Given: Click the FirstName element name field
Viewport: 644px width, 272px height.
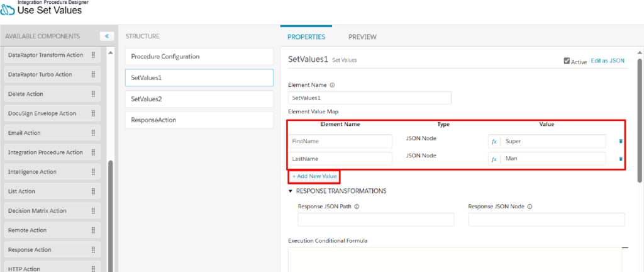Looking at the screenshot, I should (x=340, y=141).
